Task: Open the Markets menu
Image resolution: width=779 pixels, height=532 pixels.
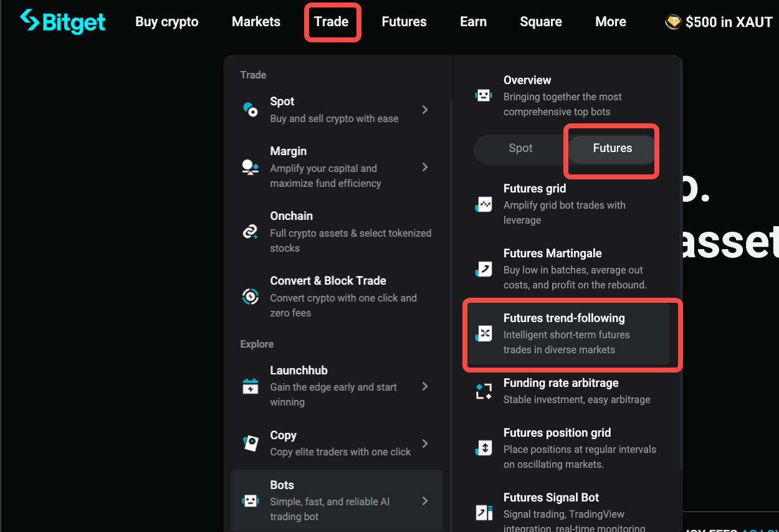Action: click(256, 22)
